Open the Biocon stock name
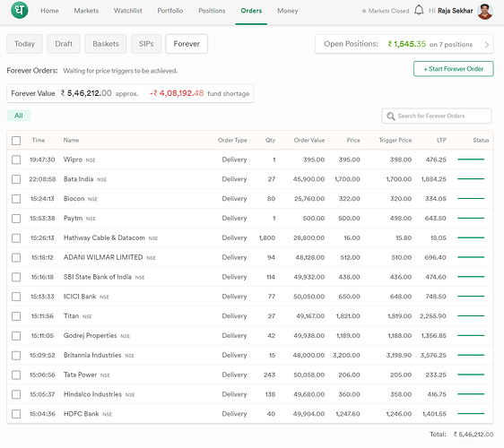This screenshot has width=504, height=448. pyautogui.click(x=74, y=199)
